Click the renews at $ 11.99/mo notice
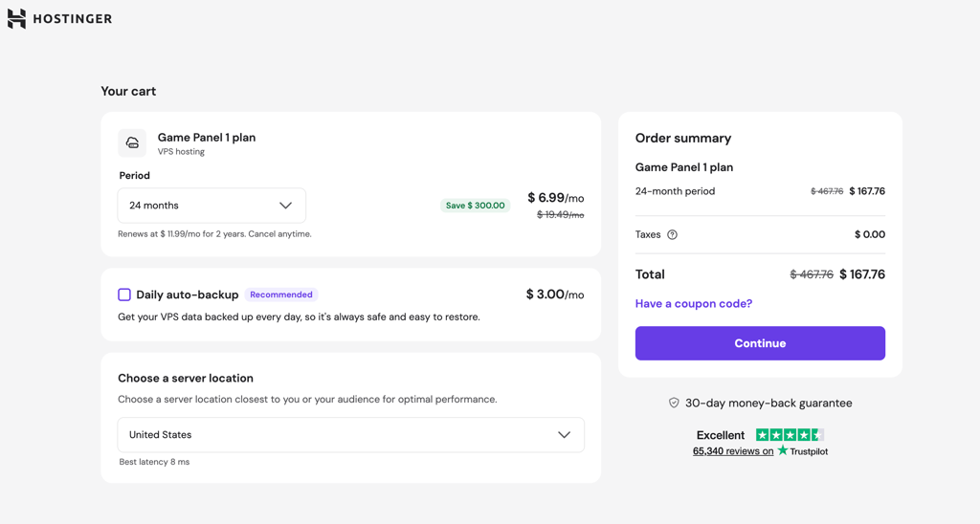Viewport: 980px width, 524px height. point(214,234)
